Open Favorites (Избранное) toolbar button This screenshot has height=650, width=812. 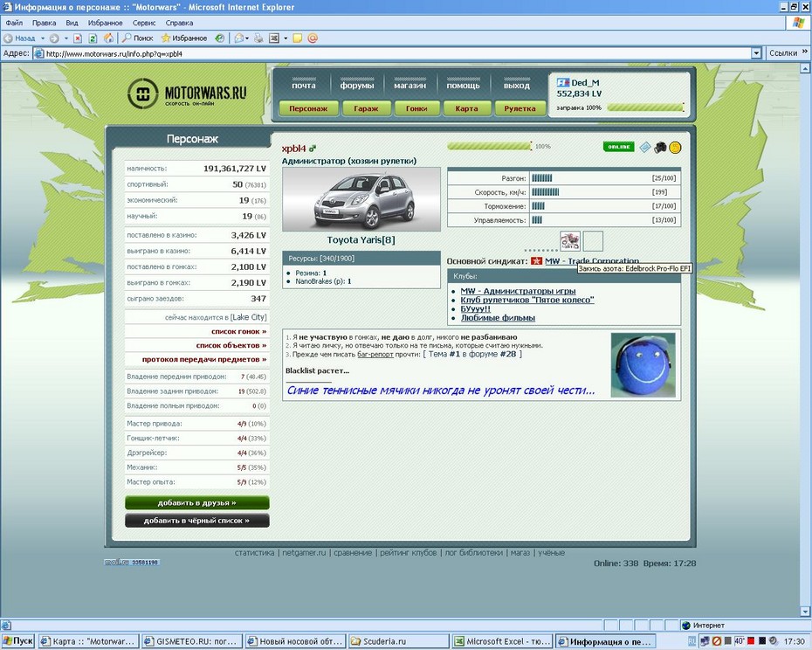click(x=184, y=38)
